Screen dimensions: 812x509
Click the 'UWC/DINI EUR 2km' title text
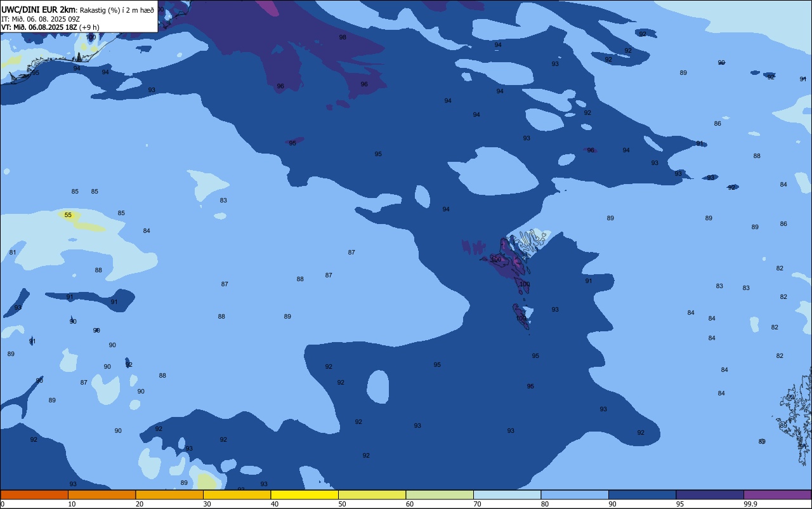(38, 10)
